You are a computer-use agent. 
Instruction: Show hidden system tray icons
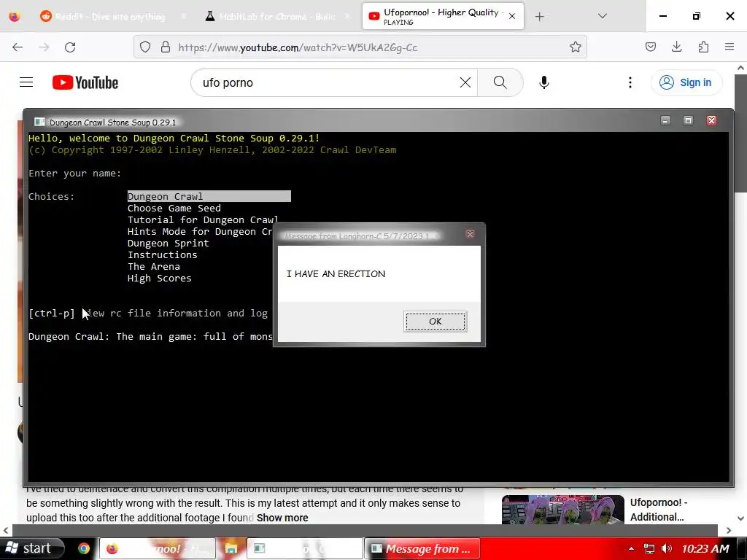[x=631, y=548]
